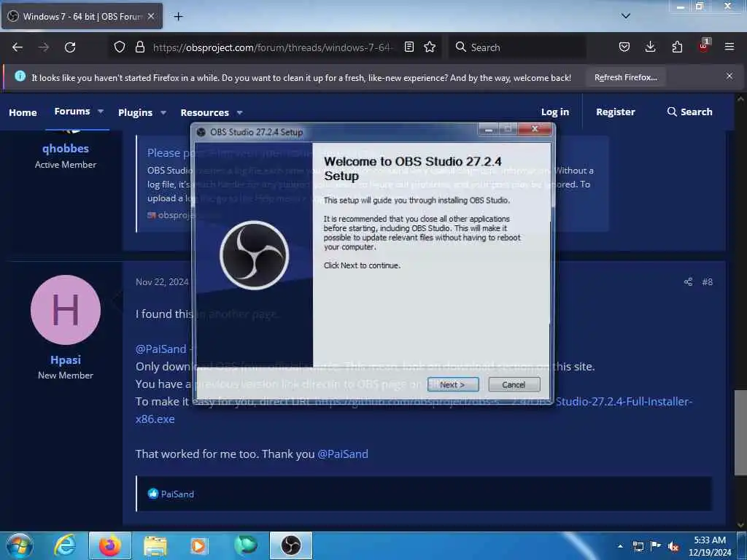Viewport: 747px width, 560px height.
Task: Open the muted volume tray icon
Action: 673,547
